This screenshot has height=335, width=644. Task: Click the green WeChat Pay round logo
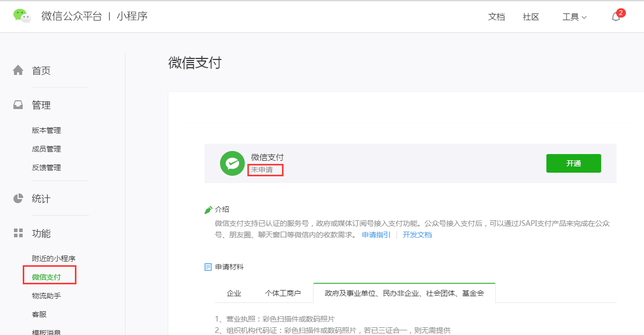[232, 163]
